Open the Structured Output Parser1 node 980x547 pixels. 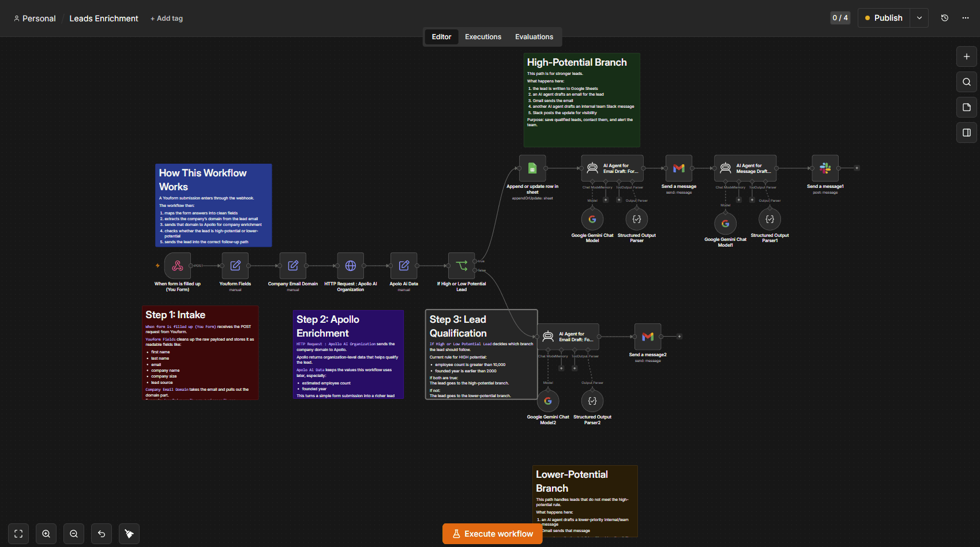point(770,219)
